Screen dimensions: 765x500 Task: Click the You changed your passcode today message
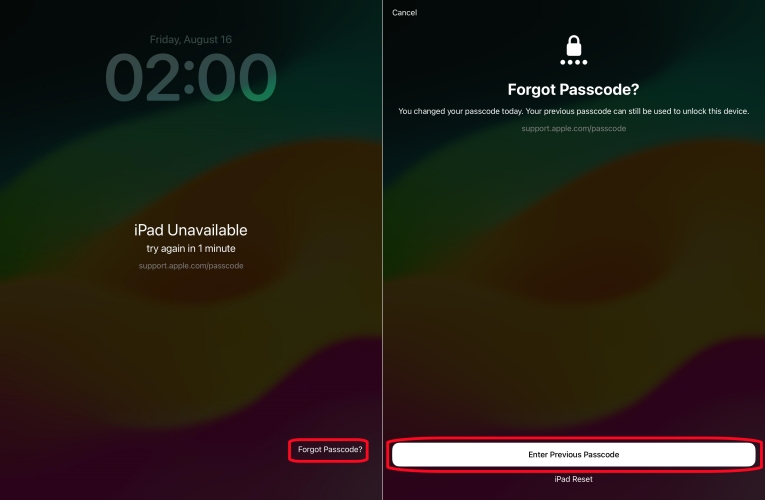(574, 111)
